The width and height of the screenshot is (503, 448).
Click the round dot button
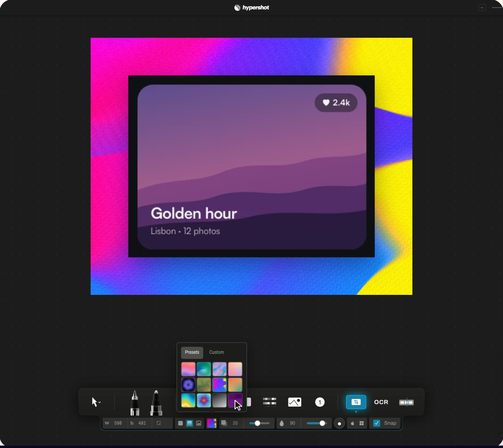[339, 423]
